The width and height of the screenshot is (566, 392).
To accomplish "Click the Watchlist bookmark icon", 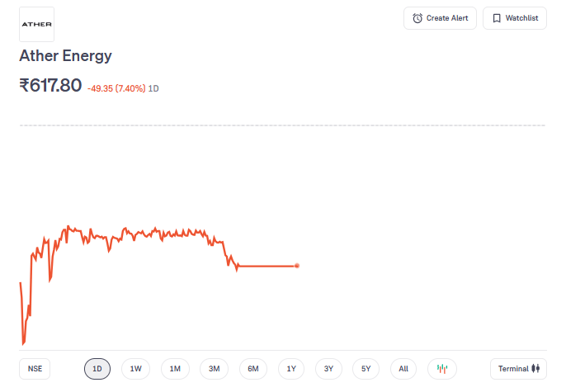I will (497, 18).
